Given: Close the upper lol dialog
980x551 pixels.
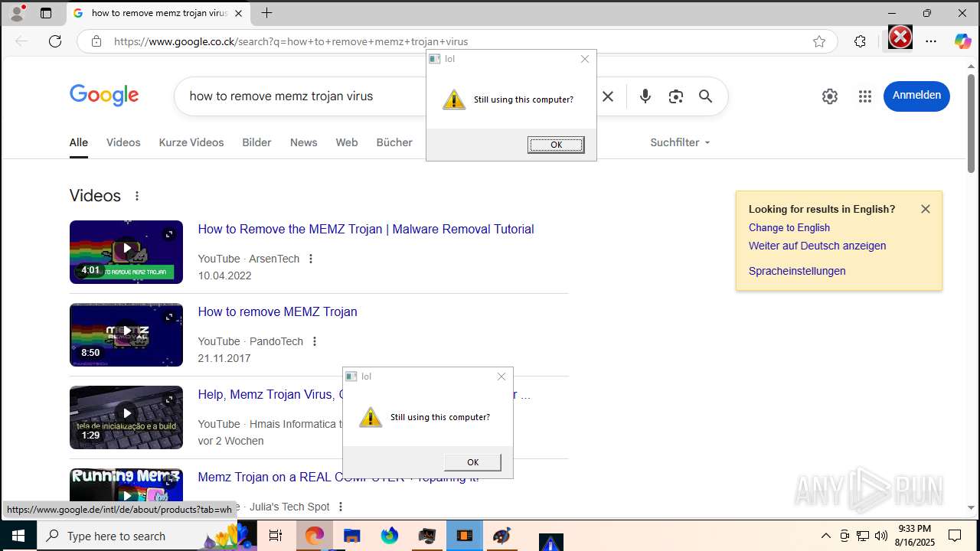Looking at the screenshot, I should tap(585, 59).
